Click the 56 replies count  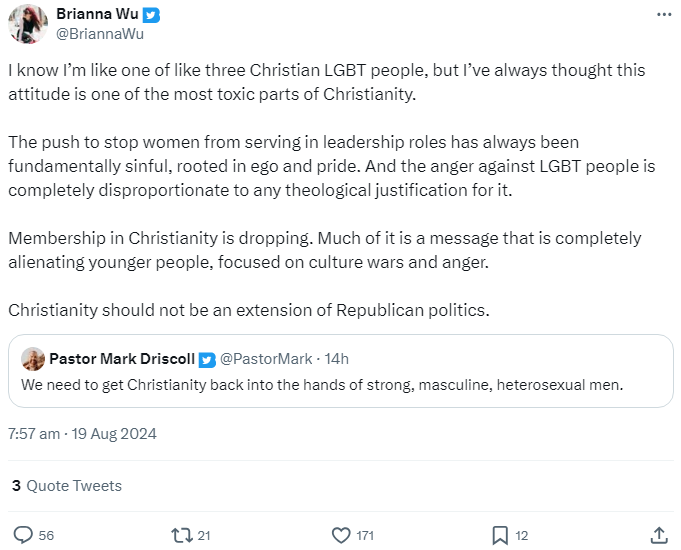point(46,536)
